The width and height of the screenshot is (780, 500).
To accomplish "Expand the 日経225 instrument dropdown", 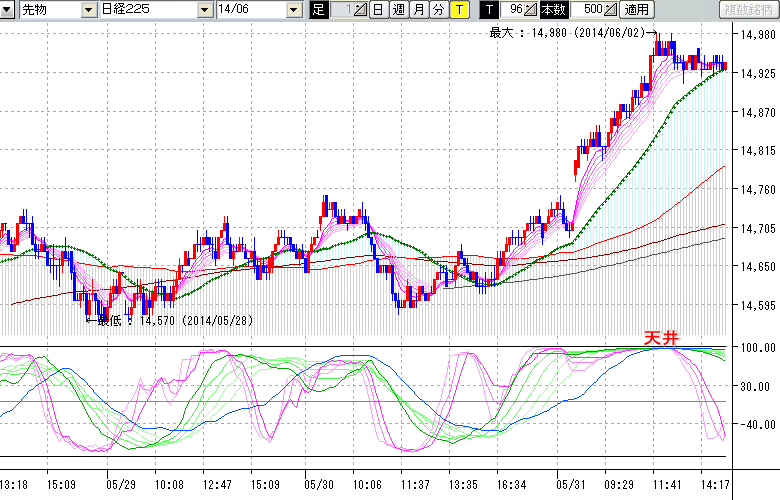I will click(x=205, y=10).
